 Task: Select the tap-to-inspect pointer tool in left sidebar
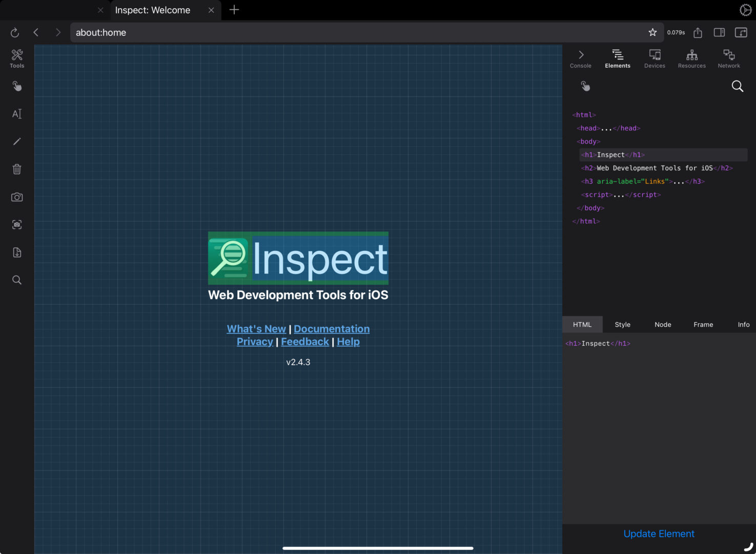tap(17, 86)
